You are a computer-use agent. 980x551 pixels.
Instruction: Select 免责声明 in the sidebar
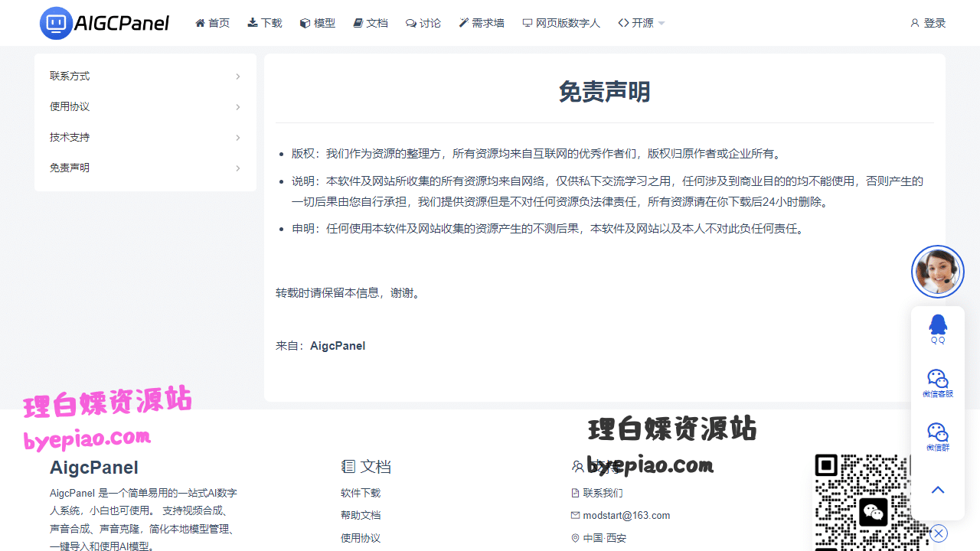pos(145,168)
